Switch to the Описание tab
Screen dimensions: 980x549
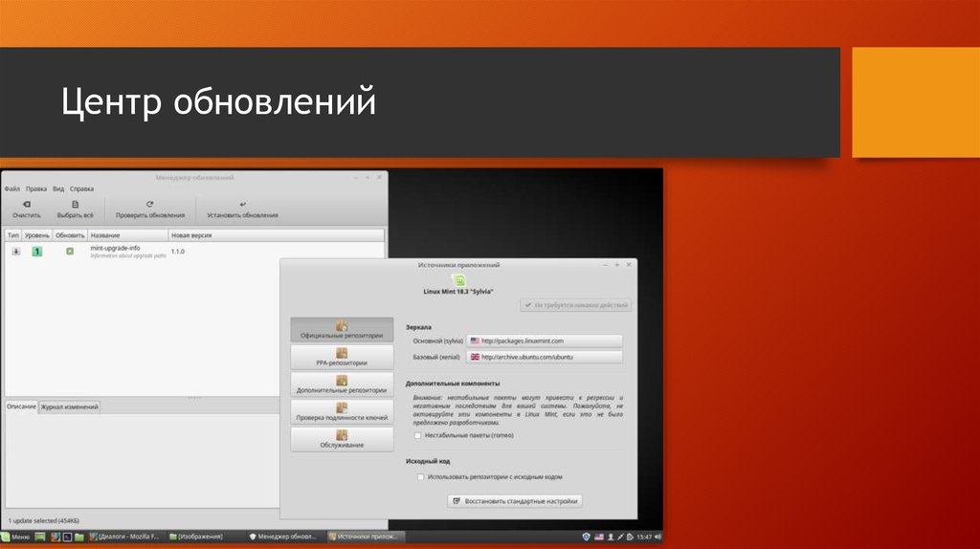(x=21, y=406)
